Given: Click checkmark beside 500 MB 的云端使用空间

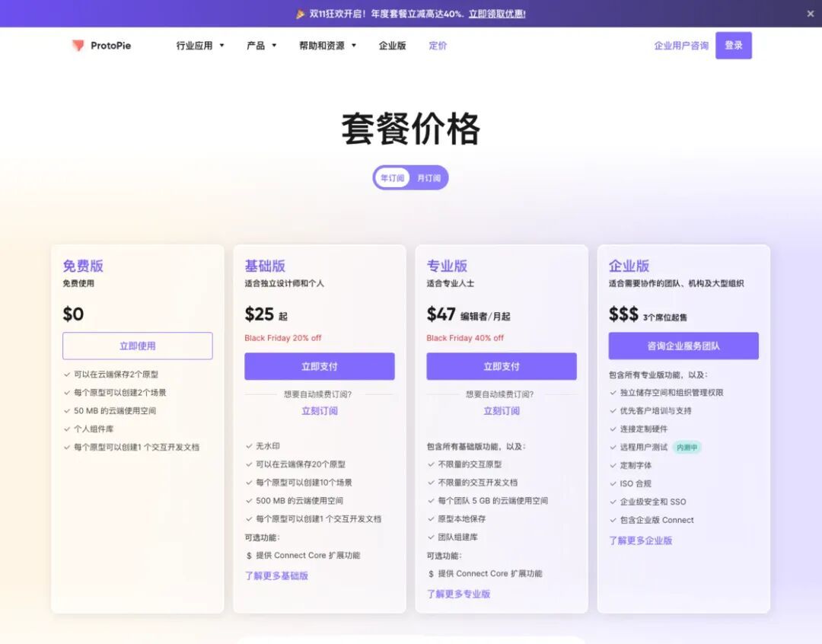Looking at the screenshot, I should 249,500.
